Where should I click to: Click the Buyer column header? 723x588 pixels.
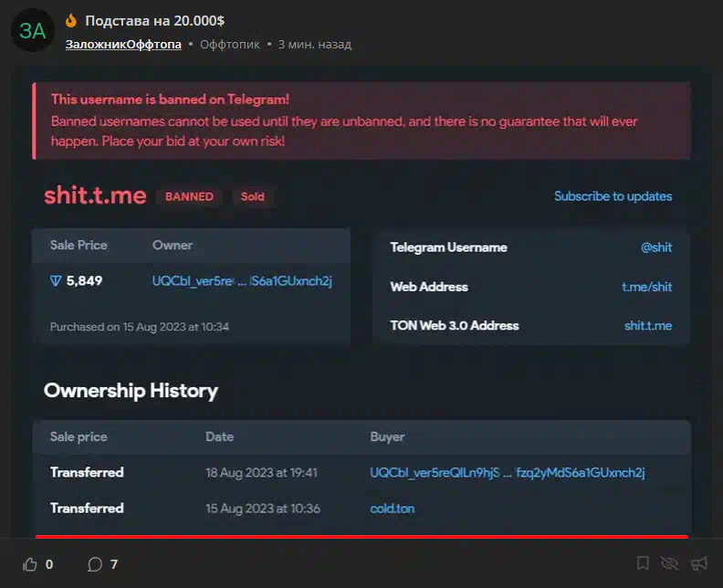pos(387,436)
